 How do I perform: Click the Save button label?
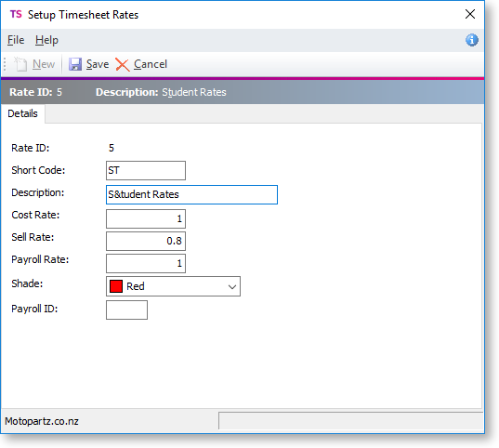(x=98, y=64)
